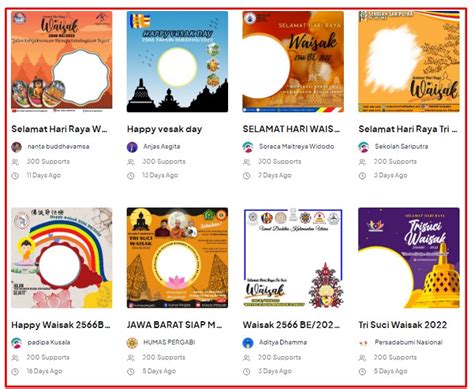Open the Selamat Hari Raya Tri title link
Image resolution: width=474 pixels, height=389 pixels.
[x=408, y=129]
